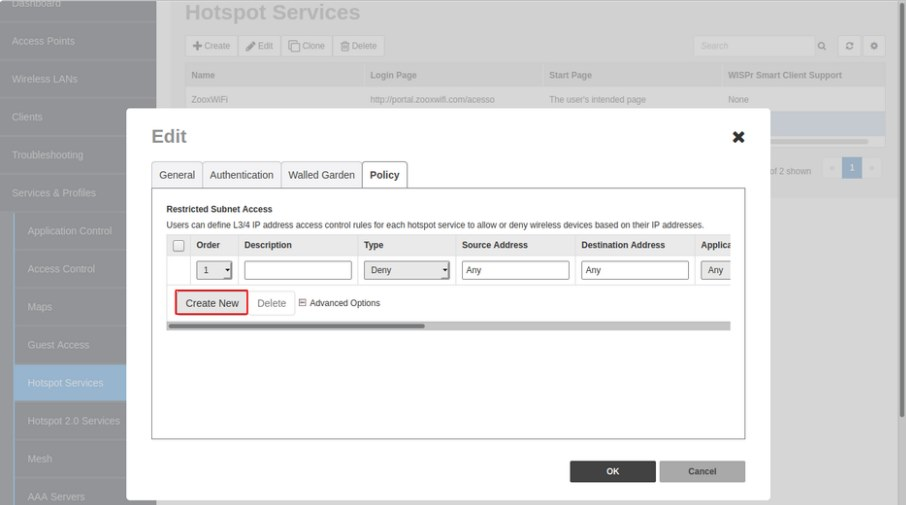Open the General tab
This screenshot has width=906, height=505.
[177, 175]
